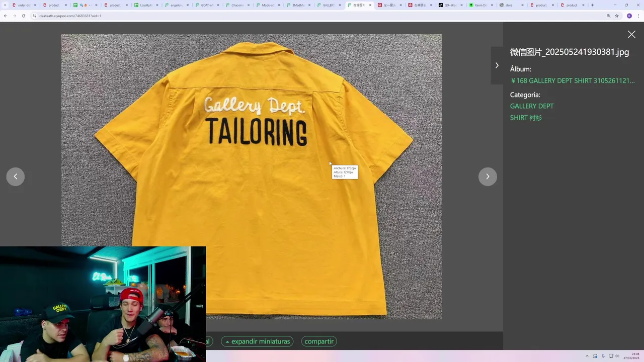Open the zoom magnifier icon in the address bar

tap(608, 16)
